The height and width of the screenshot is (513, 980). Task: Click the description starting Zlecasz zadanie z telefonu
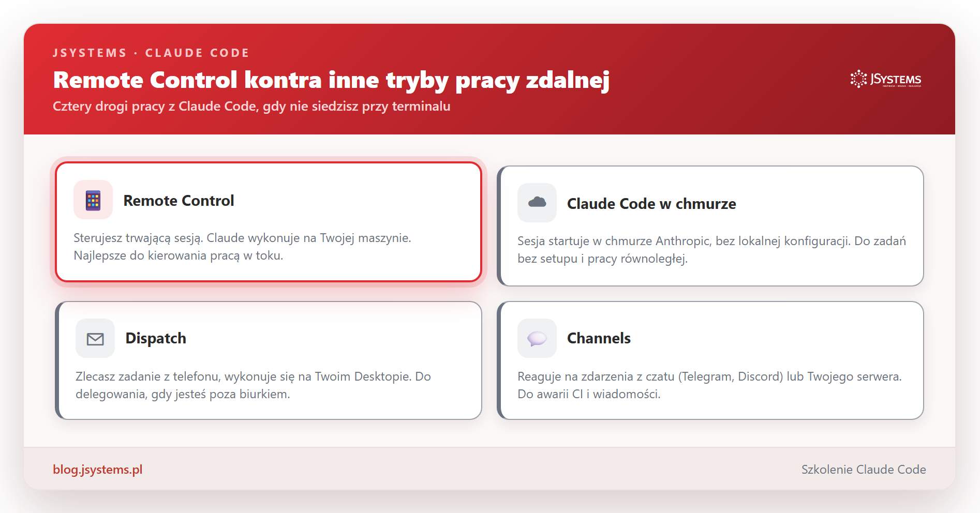coord(253,385)
